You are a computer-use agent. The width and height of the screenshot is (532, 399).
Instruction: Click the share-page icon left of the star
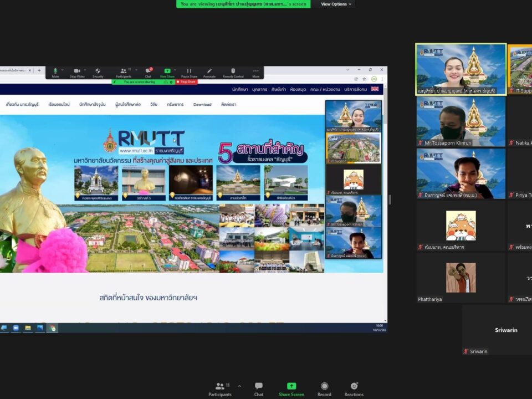click(x=356, y=79)
